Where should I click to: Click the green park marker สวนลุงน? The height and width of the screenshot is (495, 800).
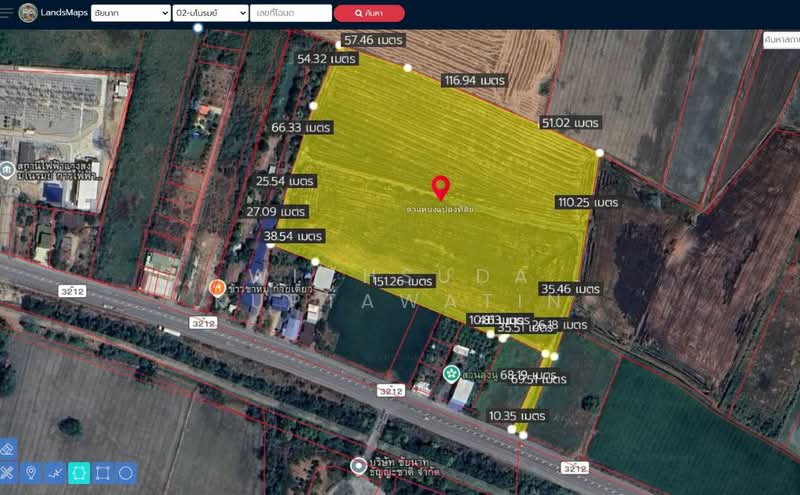coord(451,373)
